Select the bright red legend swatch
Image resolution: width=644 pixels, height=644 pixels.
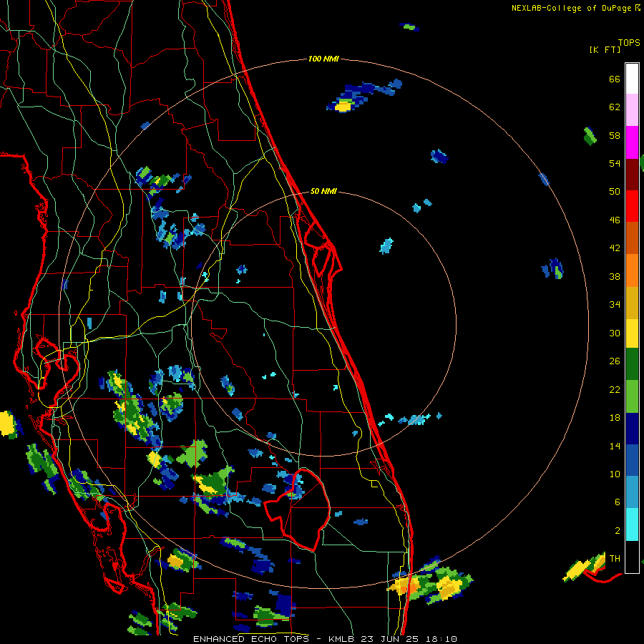coord(632,206)
